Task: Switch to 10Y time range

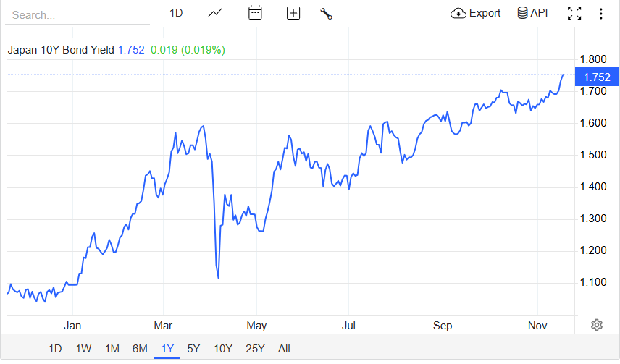Action: point(223,349)
